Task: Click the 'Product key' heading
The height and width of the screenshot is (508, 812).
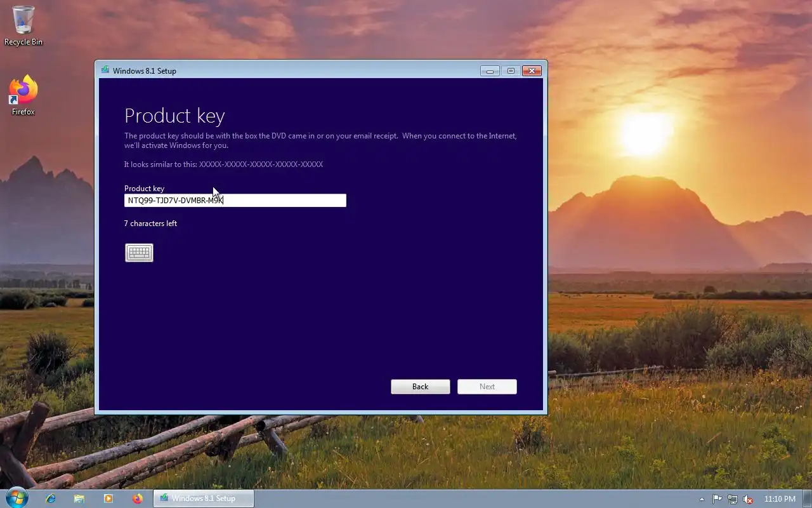Action: click(x=174, y=116)
